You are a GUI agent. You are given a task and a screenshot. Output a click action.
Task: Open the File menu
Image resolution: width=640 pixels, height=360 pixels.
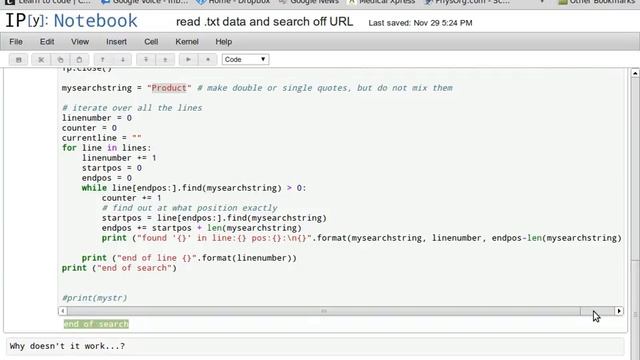16,42
